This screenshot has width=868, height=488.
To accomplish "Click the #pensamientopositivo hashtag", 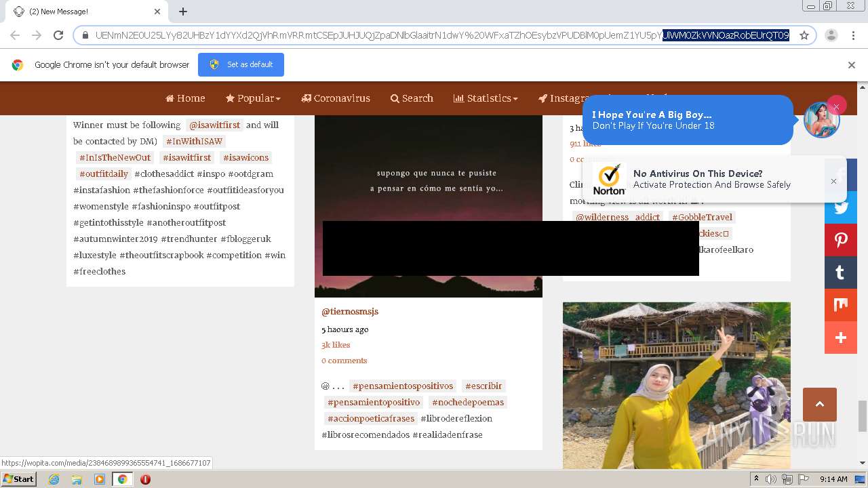I will 374,403.
